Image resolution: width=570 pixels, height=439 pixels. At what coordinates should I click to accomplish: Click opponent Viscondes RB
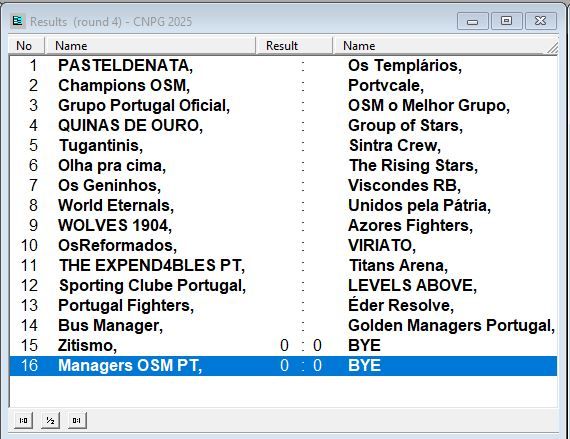(x=404, y=185)
